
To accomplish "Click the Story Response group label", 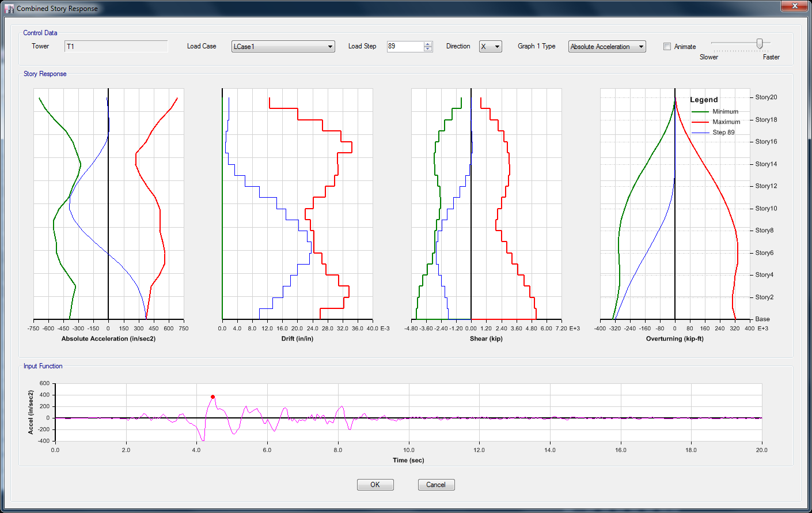I will click(45, 74).
